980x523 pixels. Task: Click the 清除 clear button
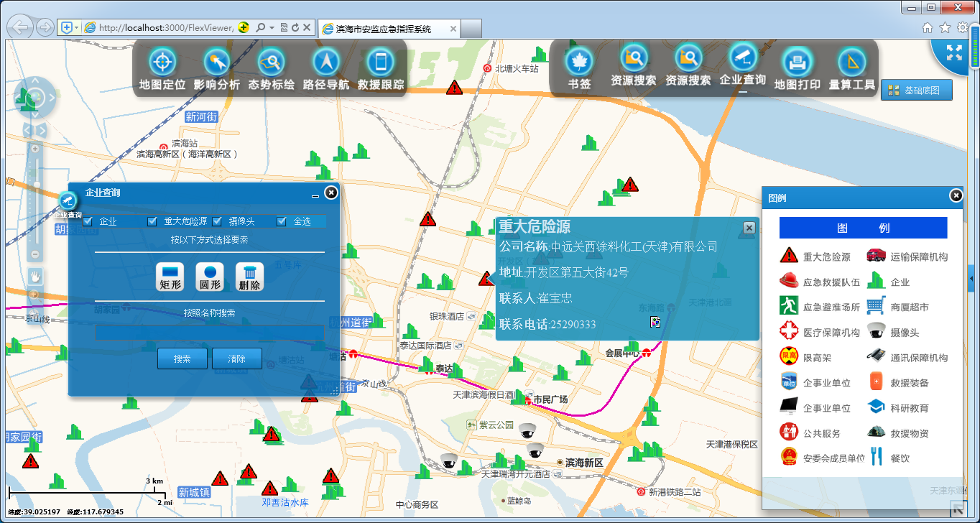point(236,358)
